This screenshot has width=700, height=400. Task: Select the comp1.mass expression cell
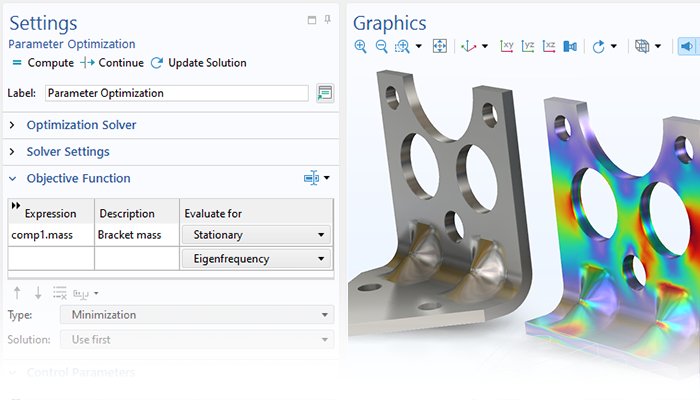click(x=51, y=235)
